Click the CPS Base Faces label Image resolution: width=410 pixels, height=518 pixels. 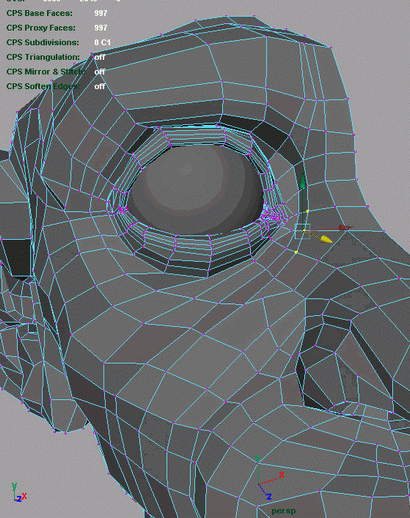[x=39, y=13]
